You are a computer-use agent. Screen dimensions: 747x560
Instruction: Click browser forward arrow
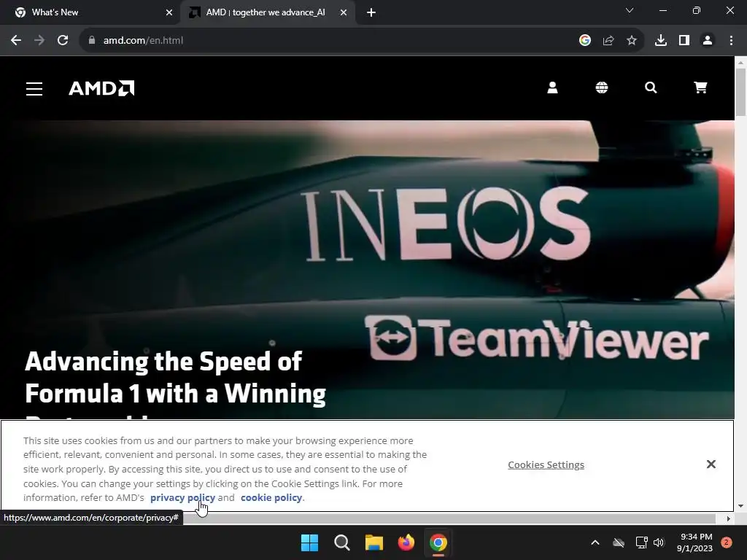tap(39, 41)
